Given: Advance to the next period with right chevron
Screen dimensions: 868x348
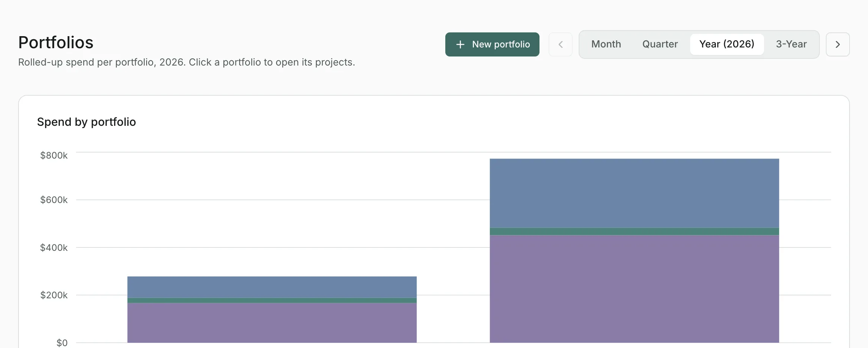Looking at the screenshot, I should (x=838, y=44).
